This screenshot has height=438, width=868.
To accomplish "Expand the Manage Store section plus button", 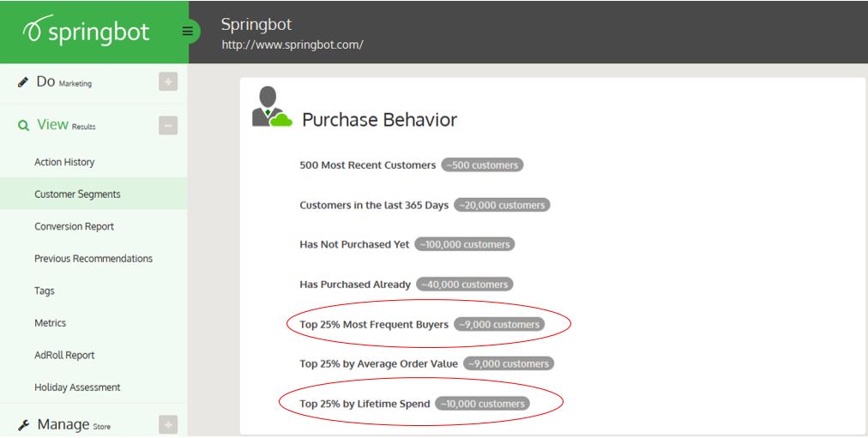I will coord(168,424).
